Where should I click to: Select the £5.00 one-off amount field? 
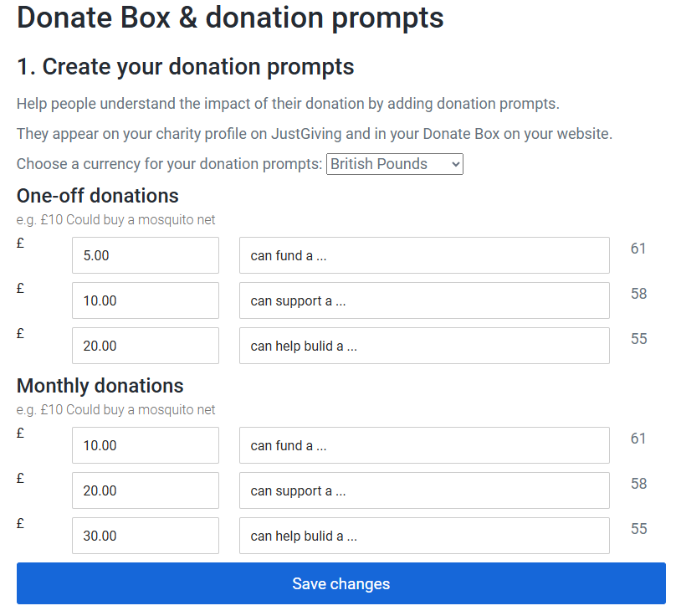point(145,255)
